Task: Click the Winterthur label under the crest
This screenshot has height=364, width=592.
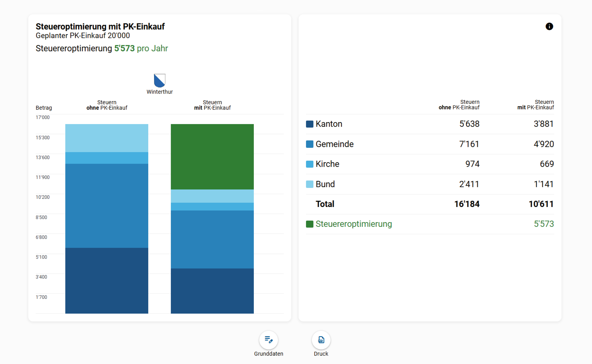Action: click(159, 92)
